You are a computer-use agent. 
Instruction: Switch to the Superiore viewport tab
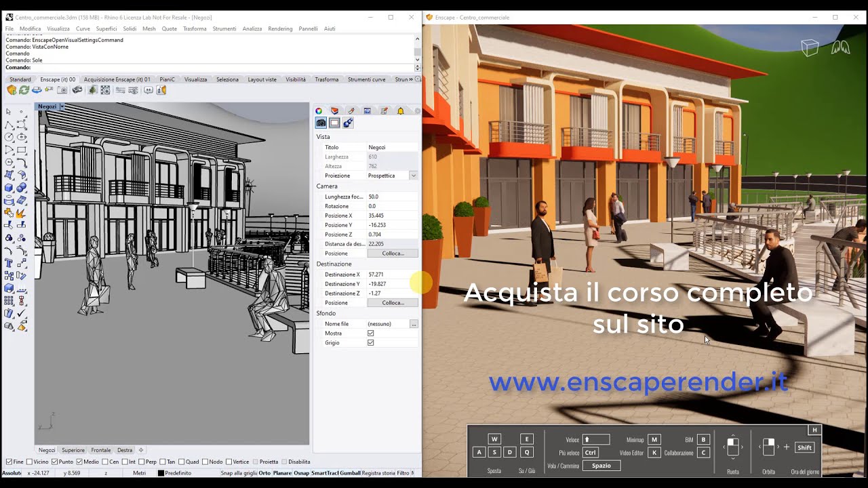tap(73, 450)
